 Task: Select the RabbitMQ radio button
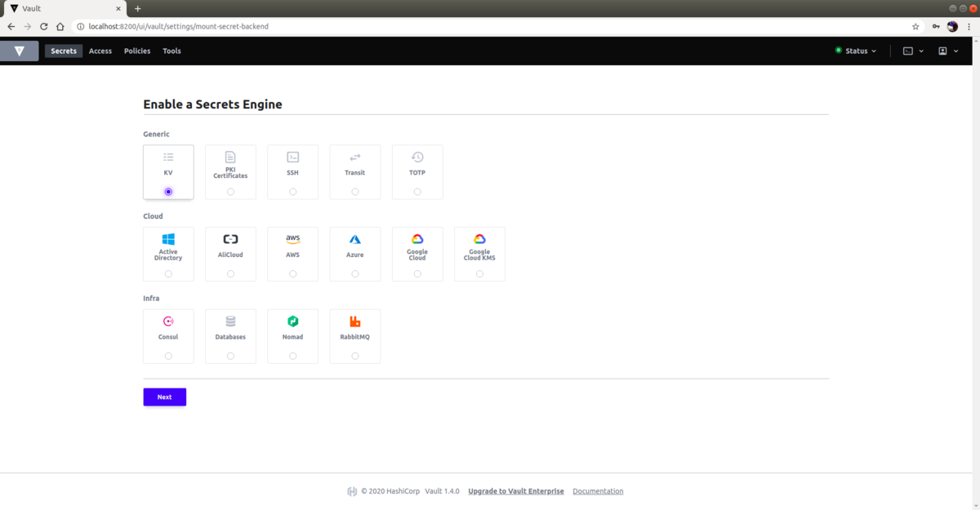[x=354, y=356]
